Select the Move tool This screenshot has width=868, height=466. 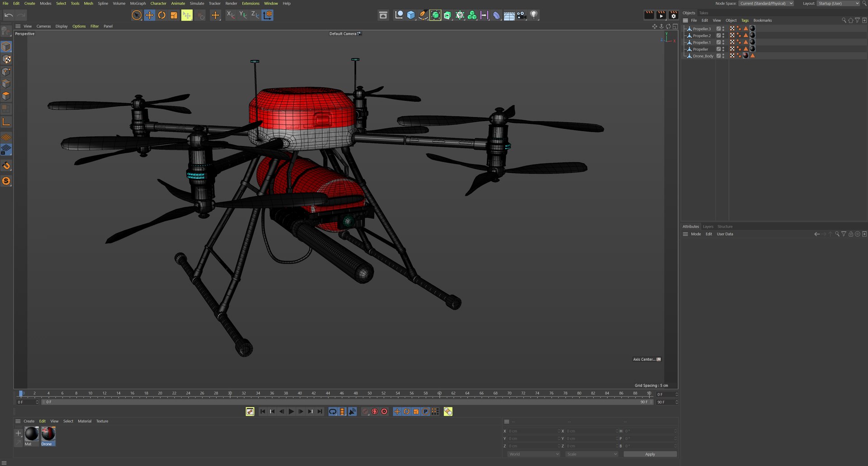tap(149, 15)
